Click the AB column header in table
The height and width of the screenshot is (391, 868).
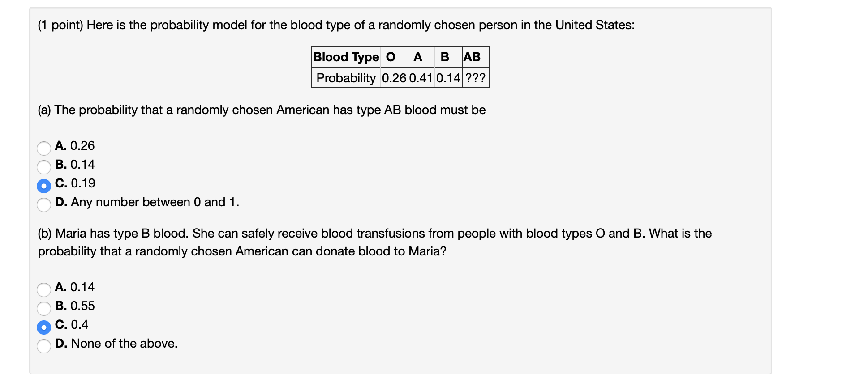click(x=473, y=57)
